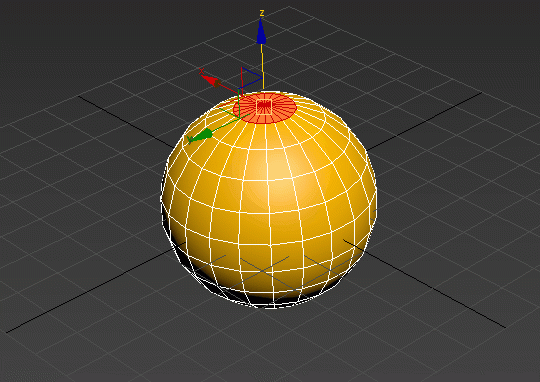
Task: Select a white horizontal edge loop around sphere equator
Action: (269, 213)
